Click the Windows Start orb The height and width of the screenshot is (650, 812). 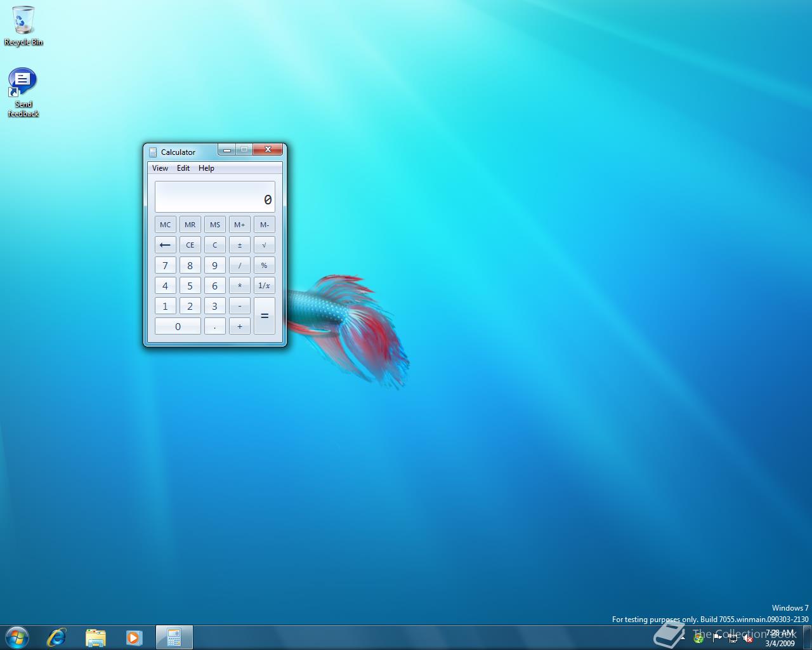16,637
